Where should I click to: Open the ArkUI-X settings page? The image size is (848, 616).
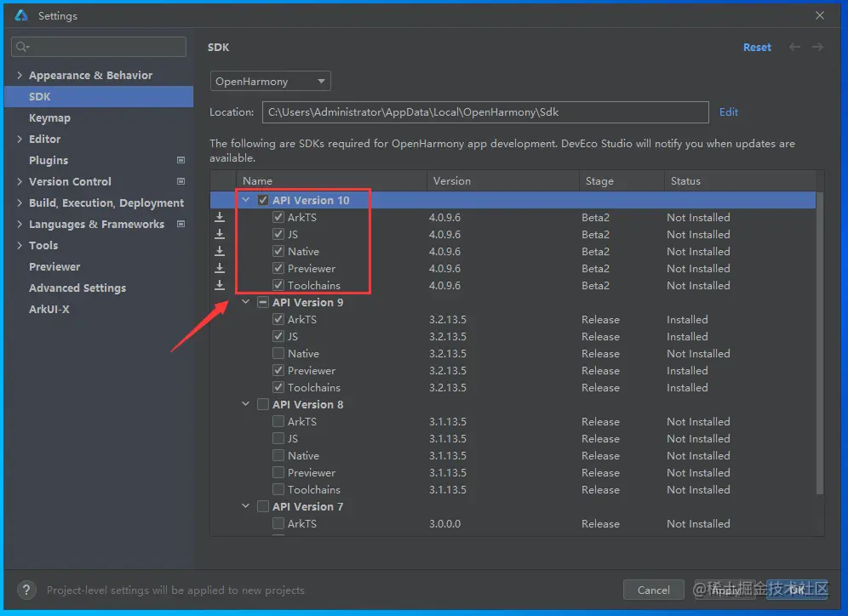point(49,309)
